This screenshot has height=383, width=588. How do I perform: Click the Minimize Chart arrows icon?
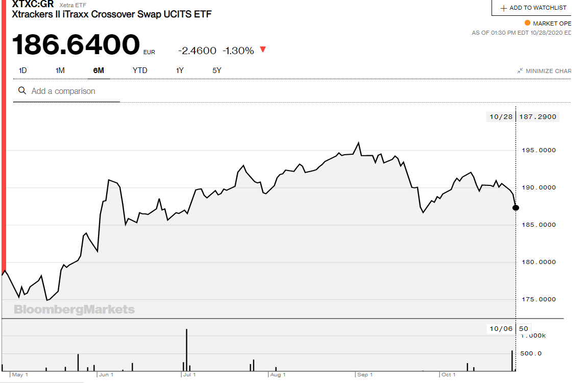pos(520,70)
